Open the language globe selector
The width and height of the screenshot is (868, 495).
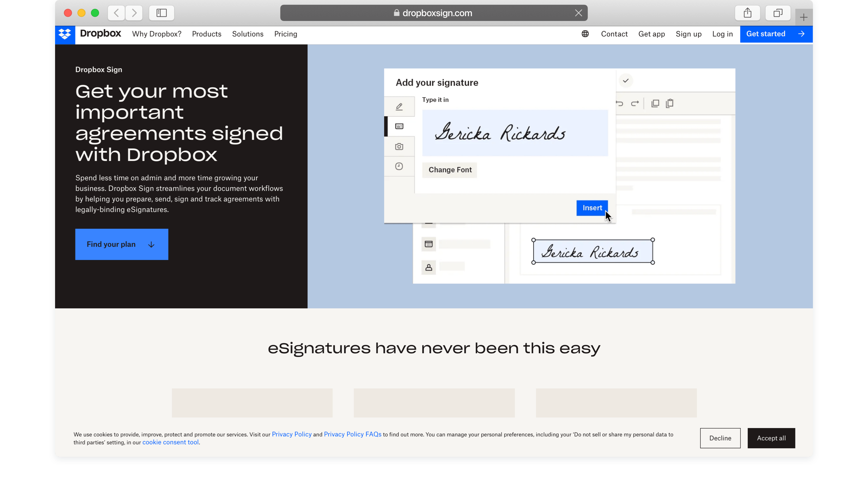[x=585, y=34]
